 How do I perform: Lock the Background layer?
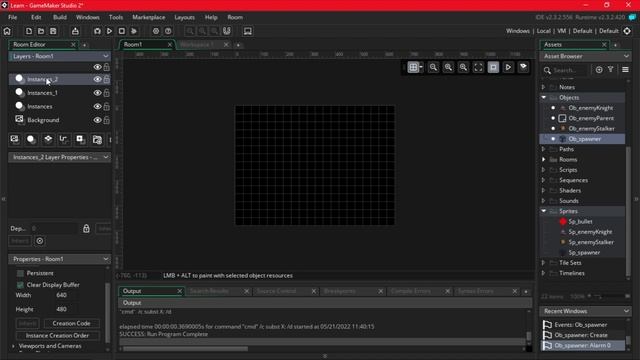coord(107,120)
